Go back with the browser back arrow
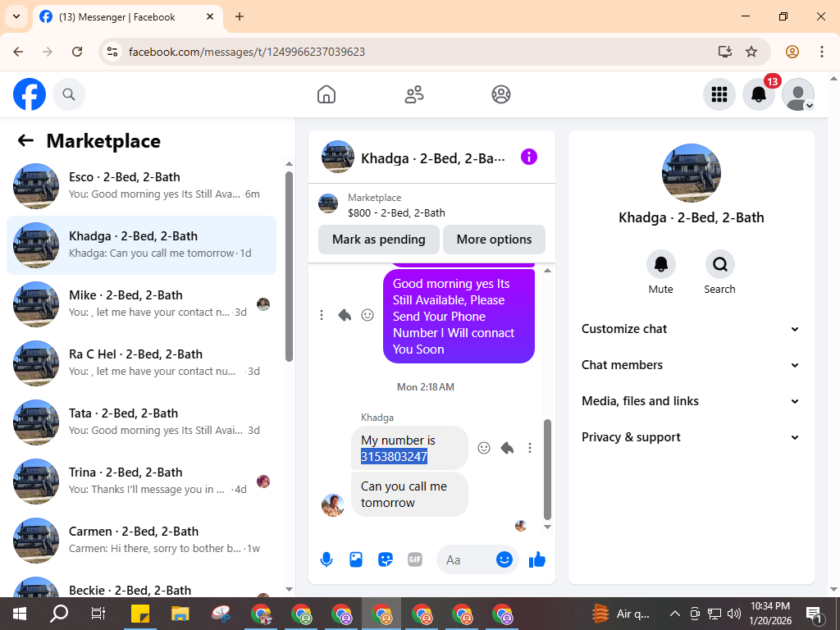Viewport: 840px width, 630px height. pyautogui.click(x=18, y=52)
